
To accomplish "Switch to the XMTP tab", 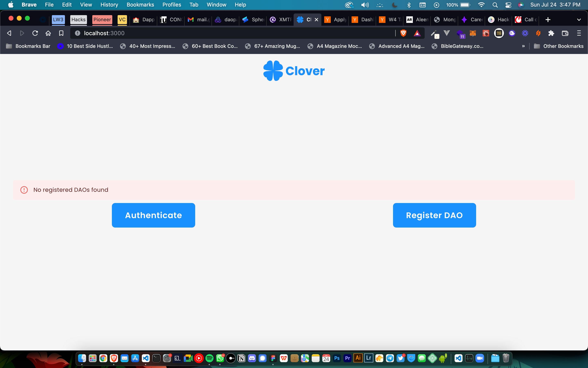I will 280,20.
